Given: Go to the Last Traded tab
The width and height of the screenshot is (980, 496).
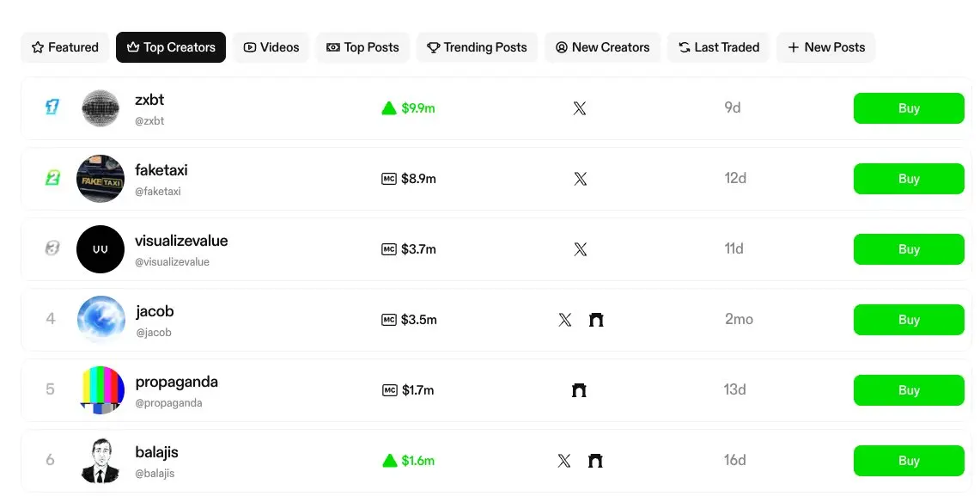Looking at the screenshot, I should pos(719,47).
